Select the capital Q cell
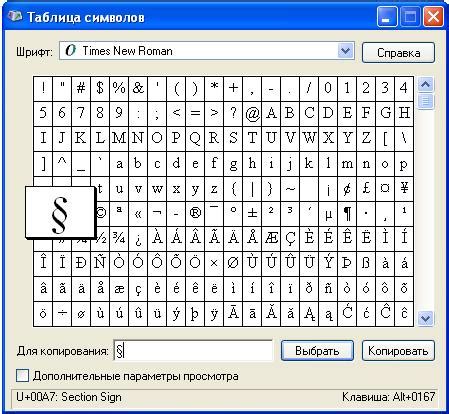The image size is (449, 414). point(195,139)
